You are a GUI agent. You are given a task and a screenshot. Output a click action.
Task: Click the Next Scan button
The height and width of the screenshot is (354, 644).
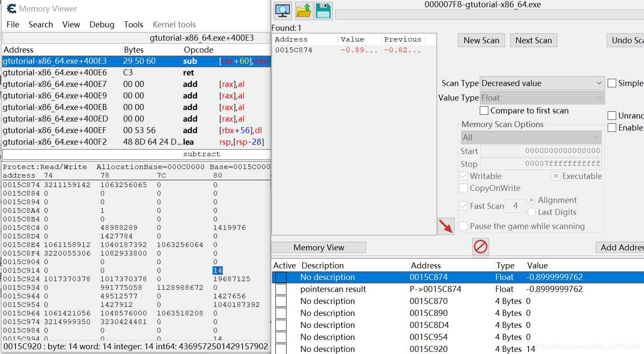point(534,40)
